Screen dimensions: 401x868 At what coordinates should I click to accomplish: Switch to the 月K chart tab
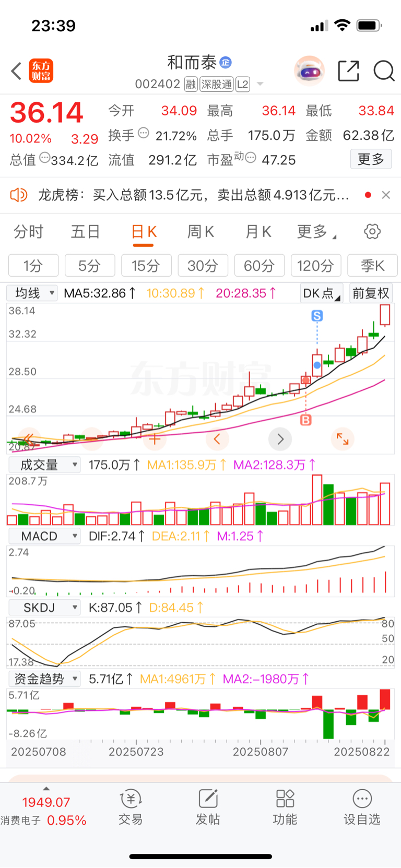click(x=258, y=232)
